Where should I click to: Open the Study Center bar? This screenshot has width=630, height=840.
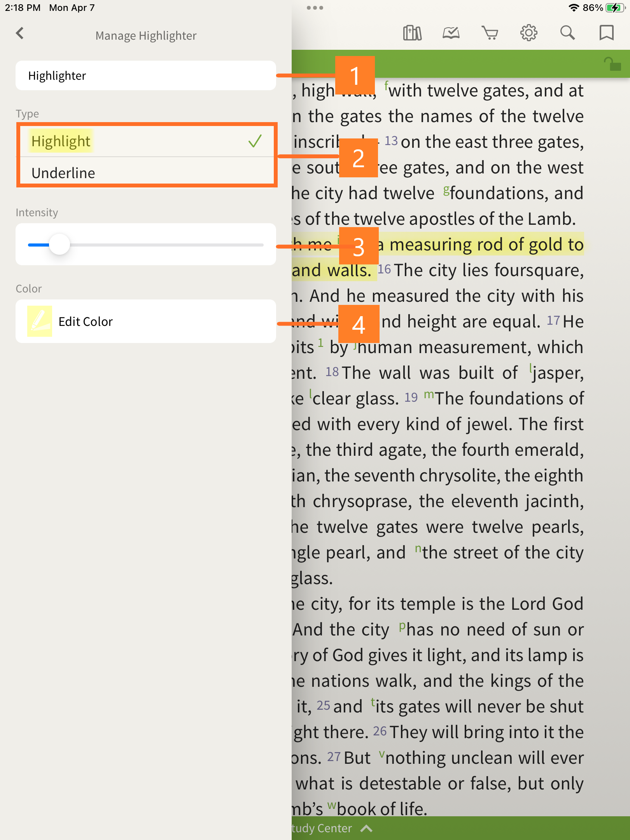pyautogui.click(x=461, y=828)
